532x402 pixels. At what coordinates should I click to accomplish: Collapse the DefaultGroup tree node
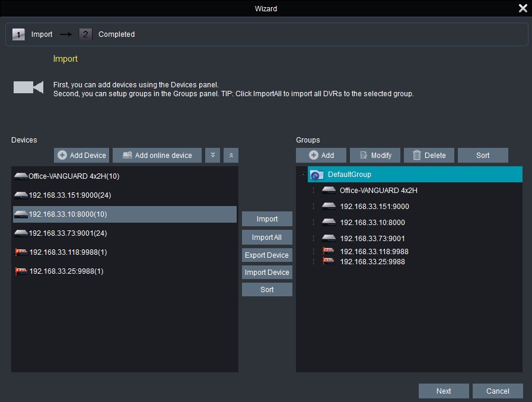pyautogui.click(x=303, y=174)
